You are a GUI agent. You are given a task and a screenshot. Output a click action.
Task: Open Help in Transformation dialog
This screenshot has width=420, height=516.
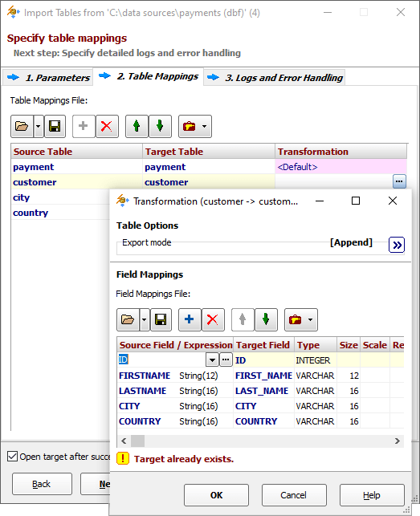(372, 495)
